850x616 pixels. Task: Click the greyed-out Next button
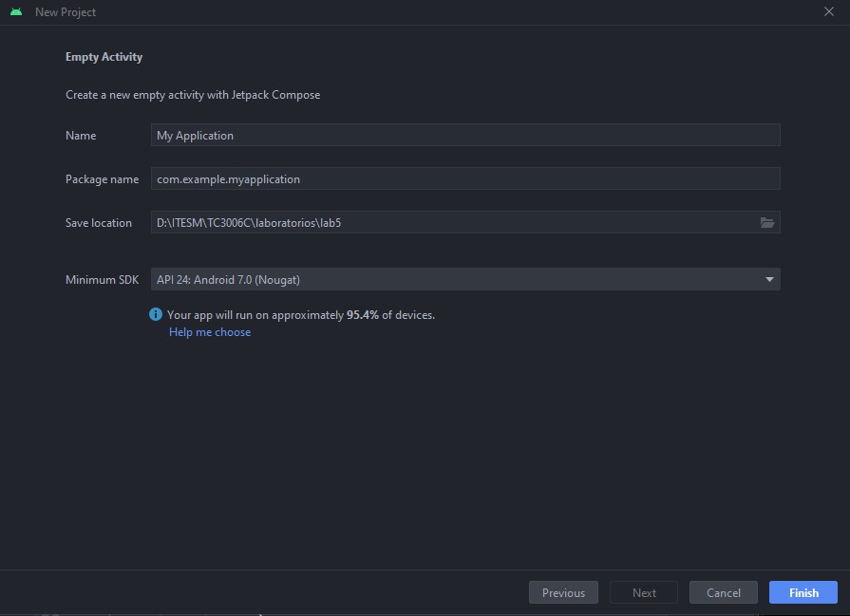pyautogui.click(x=644, y=592)
